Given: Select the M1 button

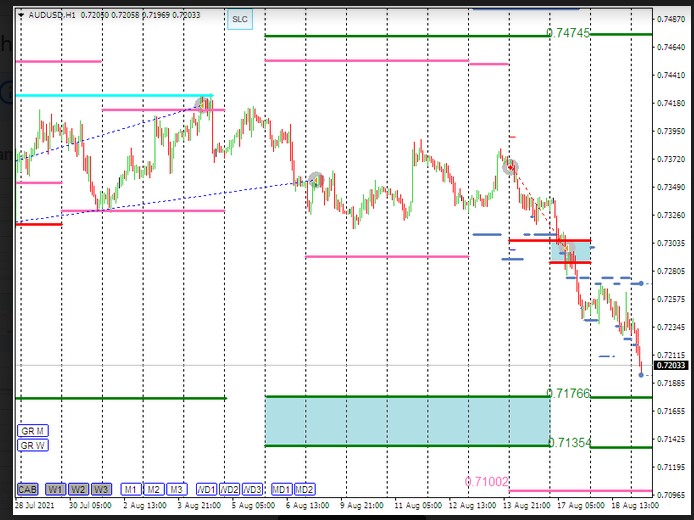Looking at the screenshot, I should pyautogui.click(x=130, y=489).
